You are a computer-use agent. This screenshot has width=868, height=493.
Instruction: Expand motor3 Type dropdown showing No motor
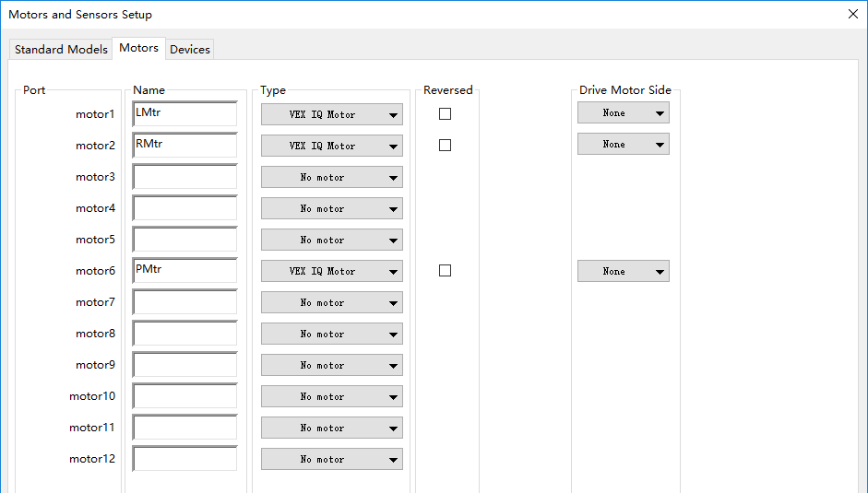[332, 177]
